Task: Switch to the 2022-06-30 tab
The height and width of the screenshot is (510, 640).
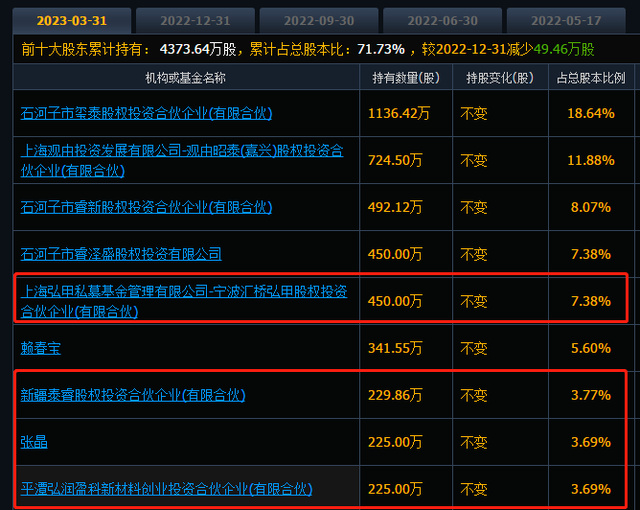Action: pyautogui.click(x=443, y=21)
